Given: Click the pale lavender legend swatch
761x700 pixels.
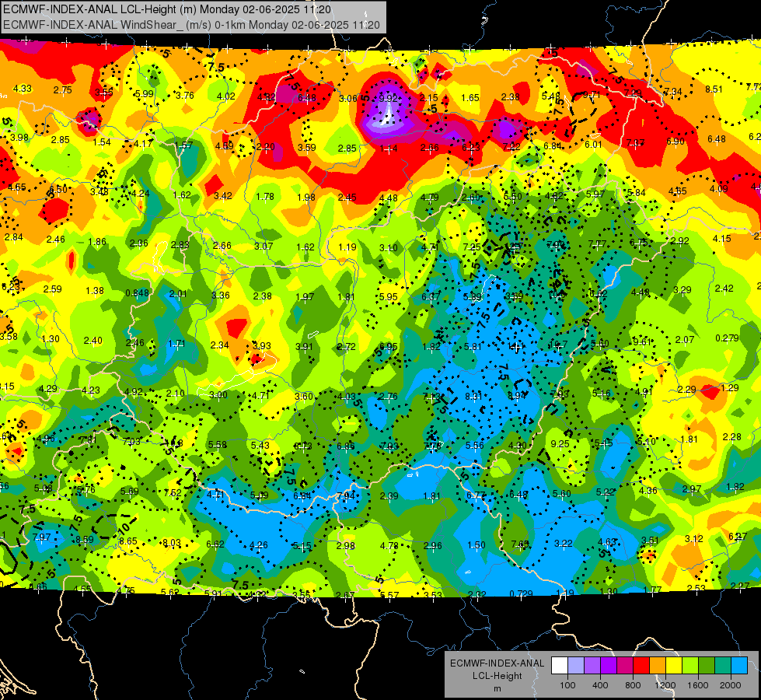Looking at the screenshot, I should [575, 666].
